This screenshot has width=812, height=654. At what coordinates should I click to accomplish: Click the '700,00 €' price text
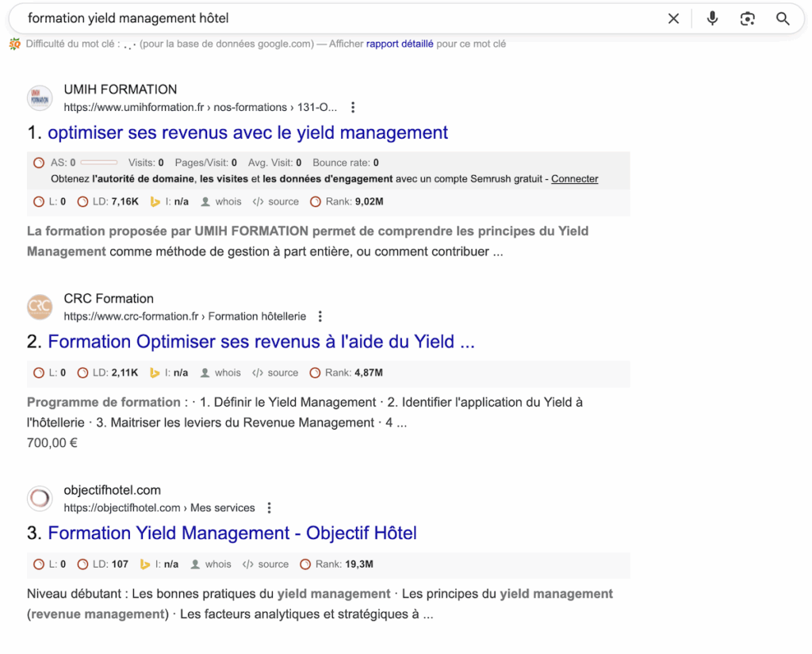click(52, 443)
